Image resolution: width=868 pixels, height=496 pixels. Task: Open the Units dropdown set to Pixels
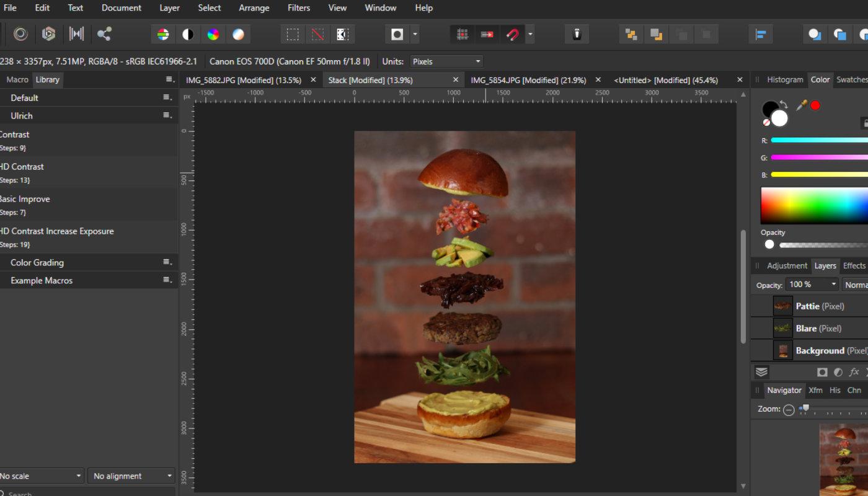(x=446, y=61)
